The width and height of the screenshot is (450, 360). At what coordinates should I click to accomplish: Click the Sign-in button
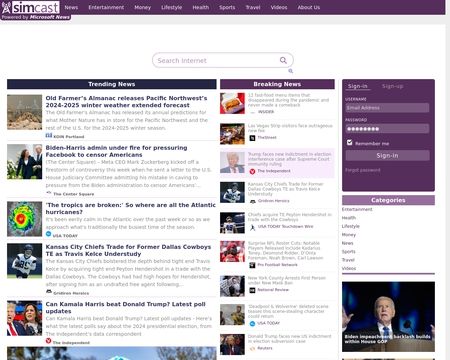pyautogui.click(x=387, y=155)
